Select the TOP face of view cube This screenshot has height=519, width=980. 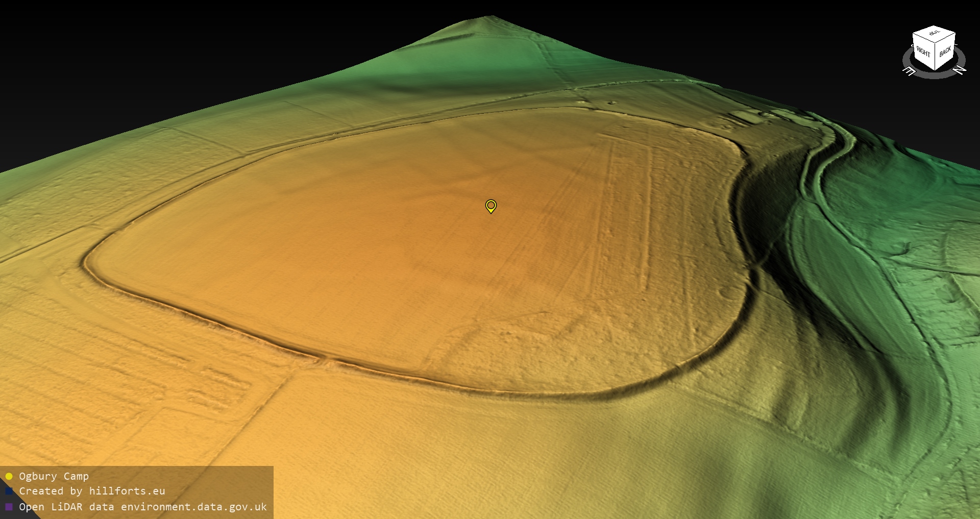click(x=934, y=34)
